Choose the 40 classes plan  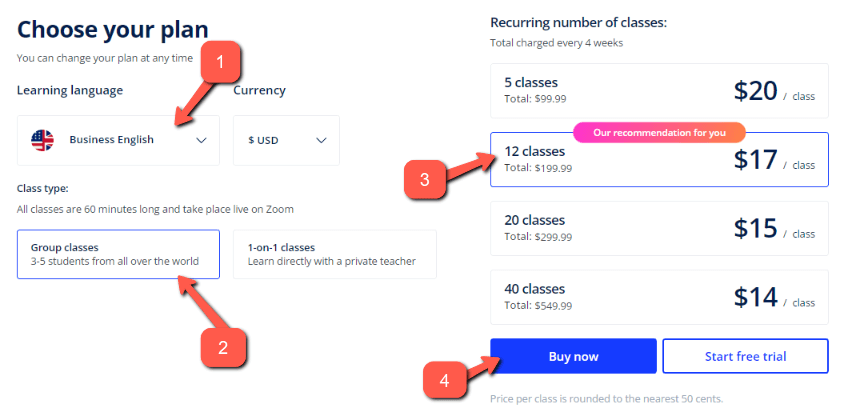click(659, 296)
